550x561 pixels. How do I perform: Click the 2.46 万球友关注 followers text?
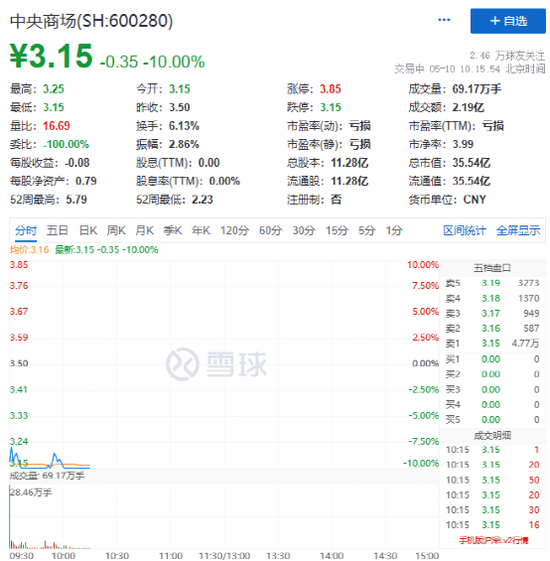pos(507,56)
